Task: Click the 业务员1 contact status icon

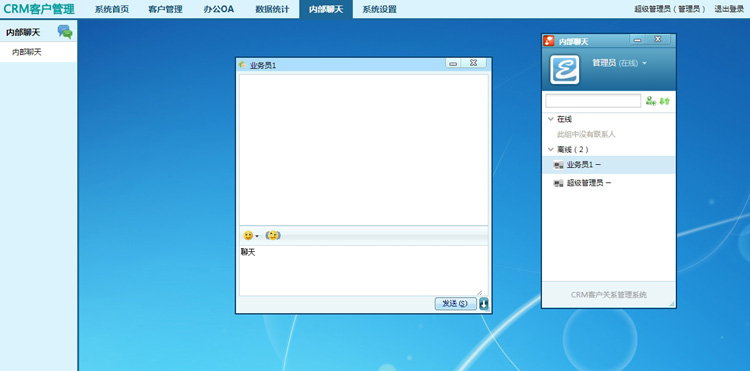Action: [x=558, y=165]
